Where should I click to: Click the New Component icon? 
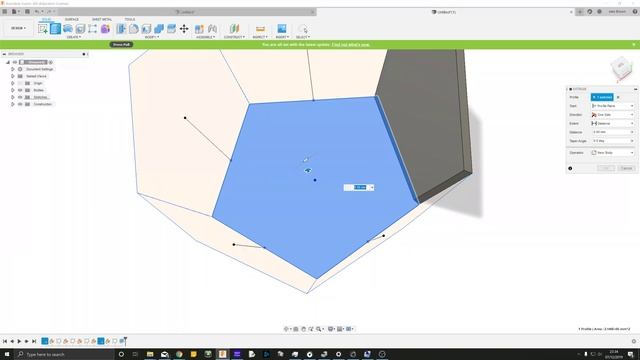[199, 29]
